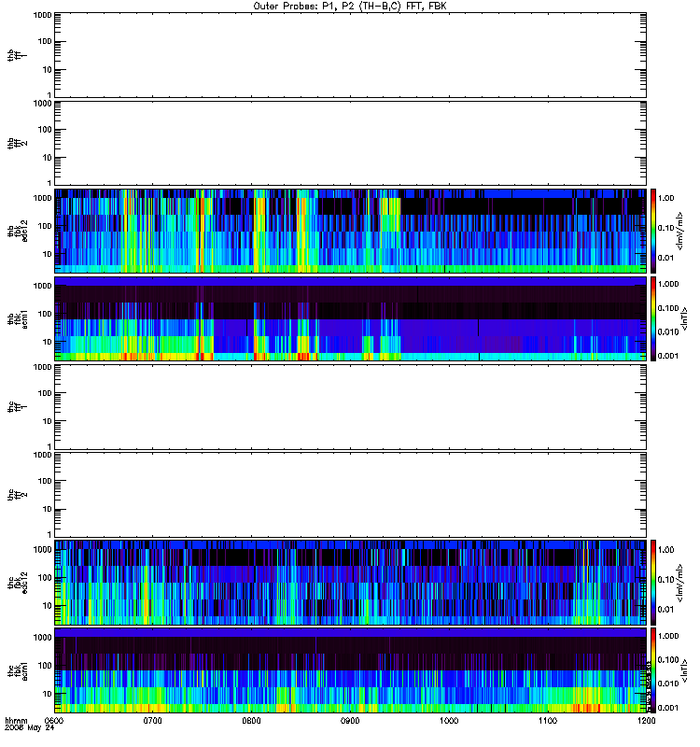Click the thc fff 2 y-axis title

coord(18,495)
